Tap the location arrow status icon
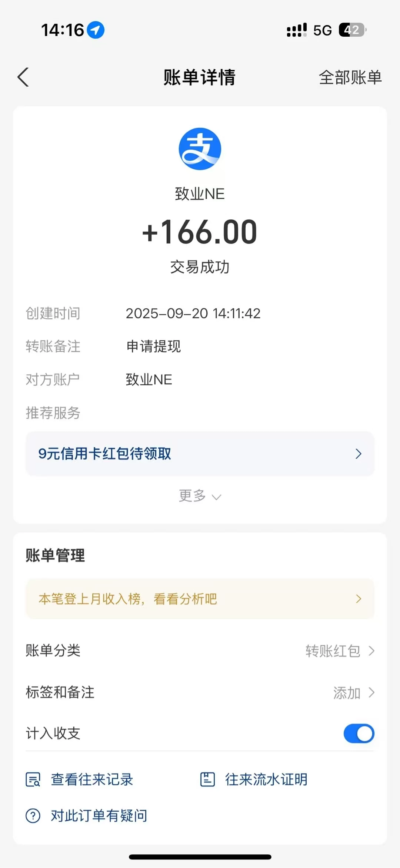This screenshot has width=400, height=868. click(96, 30)
